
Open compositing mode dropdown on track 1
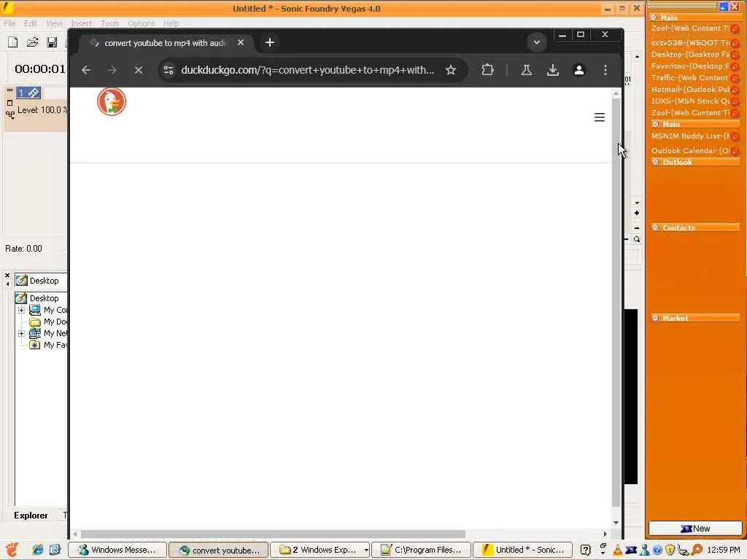(x=10, y=114)
